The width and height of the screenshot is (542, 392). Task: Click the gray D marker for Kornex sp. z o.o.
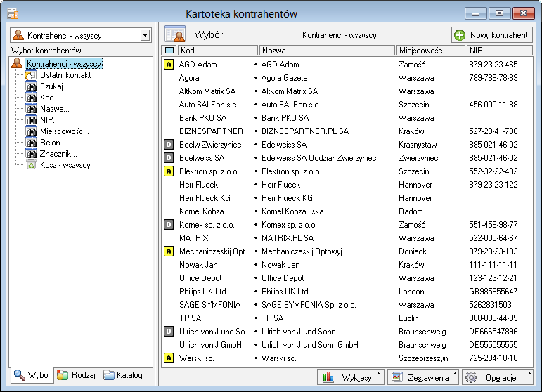(x=169, y=225)
